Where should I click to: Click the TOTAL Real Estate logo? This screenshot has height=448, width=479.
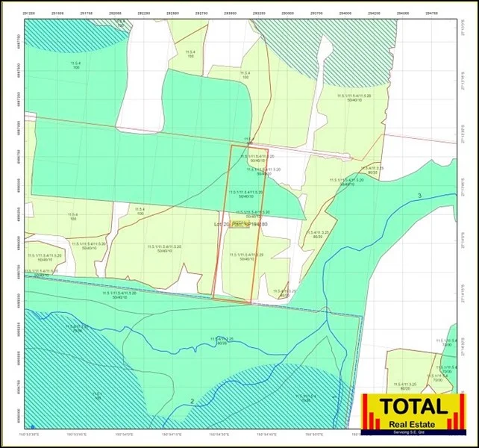click(414, 412)
